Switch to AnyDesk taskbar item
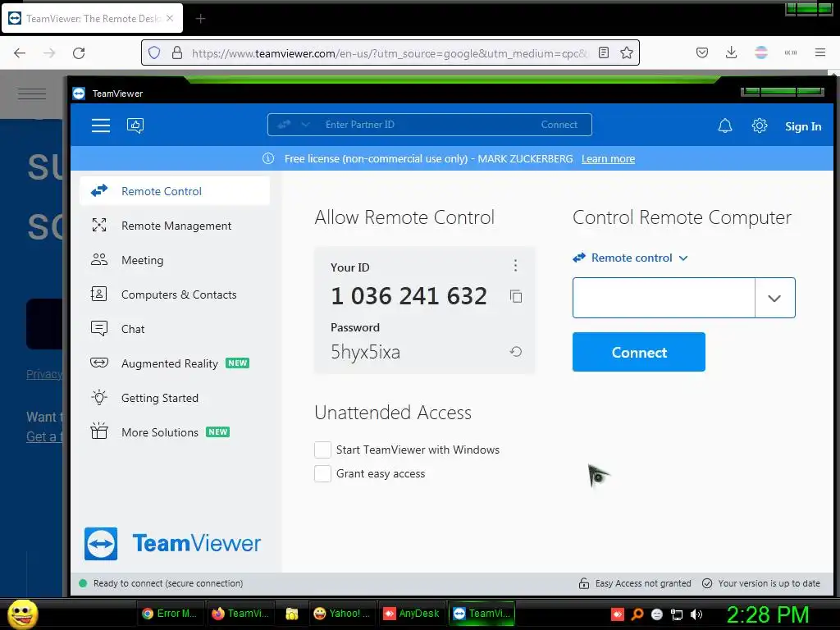This screenshot has width=840, height=630. (412, 614)
